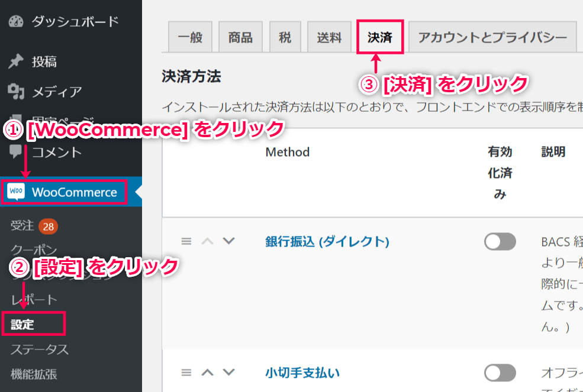Select the 商品 settings tab
The width and height of the screenshot is (583, 392).
[x=240, y=38]
